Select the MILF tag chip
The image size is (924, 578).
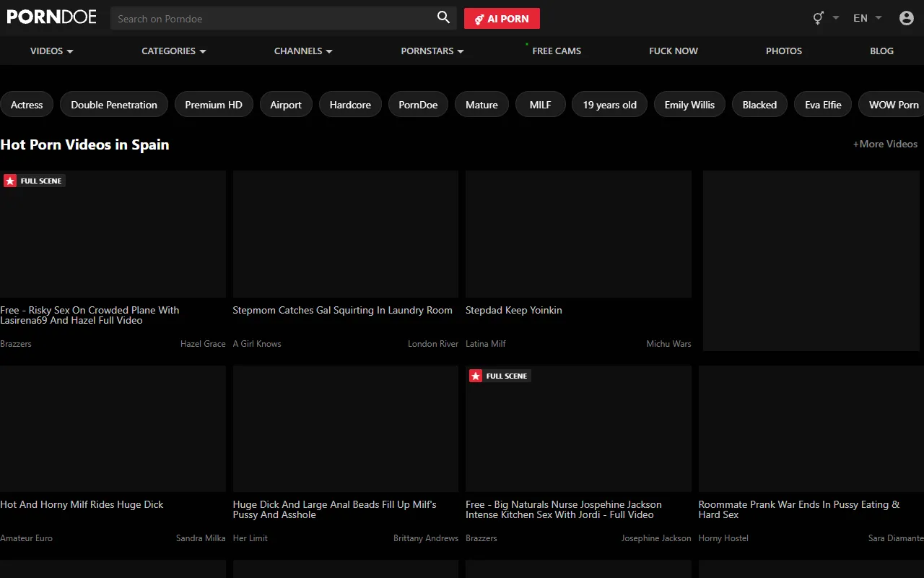coord(540,105)
